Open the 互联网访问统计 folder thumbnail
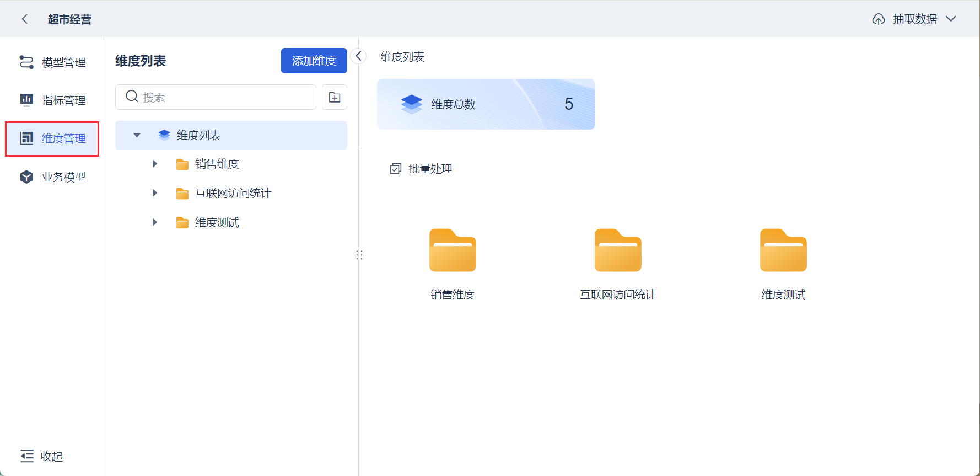980x476 pixels. 618,250
